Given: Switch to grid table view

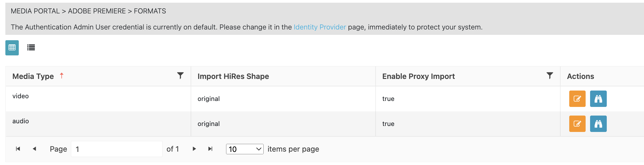Looking at the screenshot, I should [12, 48].
